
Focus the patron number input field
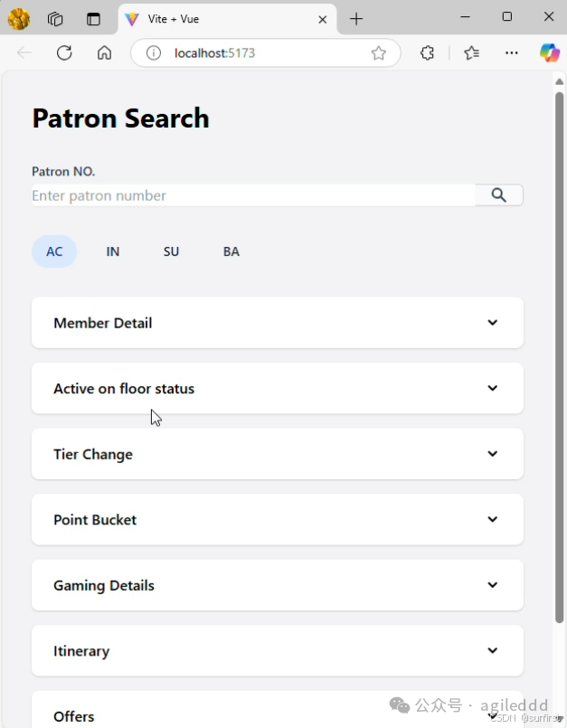coord(253,195)
